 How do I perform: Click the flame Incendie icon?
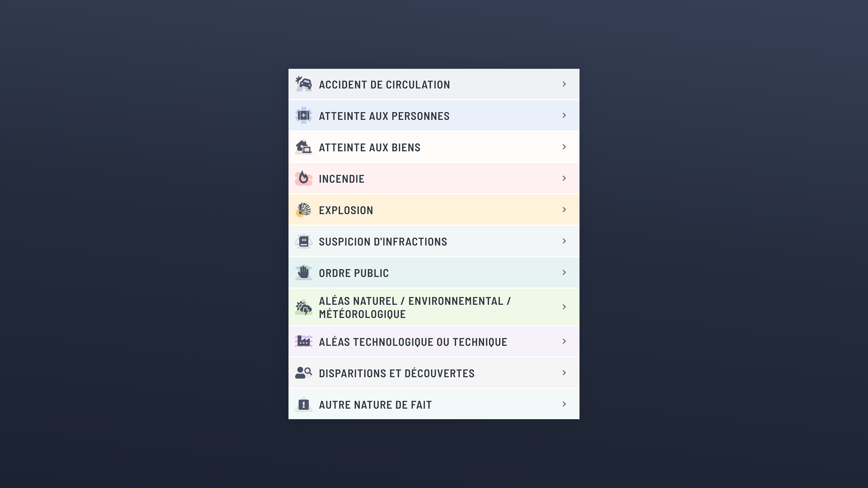coord(304,178)
